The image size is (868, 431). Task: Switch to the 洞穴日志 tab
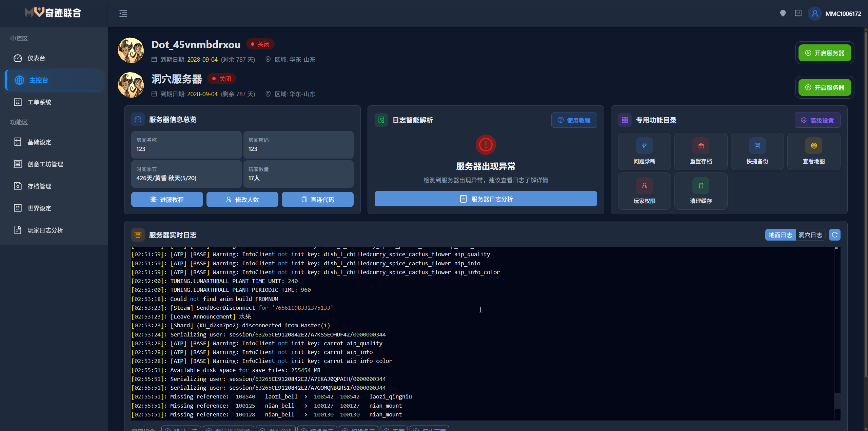tap(810, 235)
